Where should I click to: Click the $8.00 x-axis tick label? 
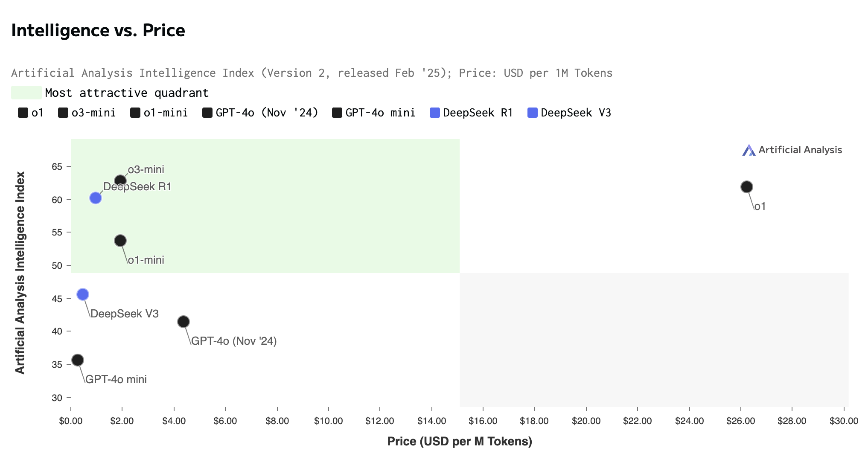click(277, 422)
